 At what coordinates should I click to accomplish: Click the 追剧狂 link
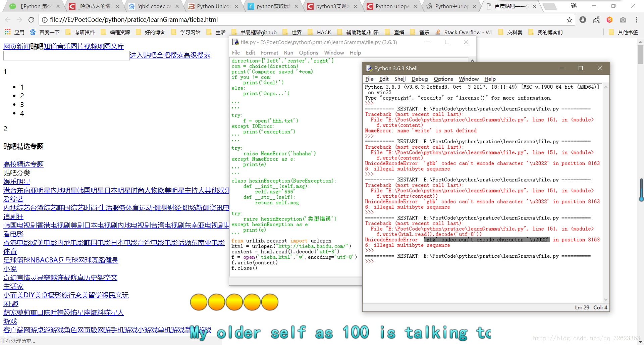click(13, 216)
